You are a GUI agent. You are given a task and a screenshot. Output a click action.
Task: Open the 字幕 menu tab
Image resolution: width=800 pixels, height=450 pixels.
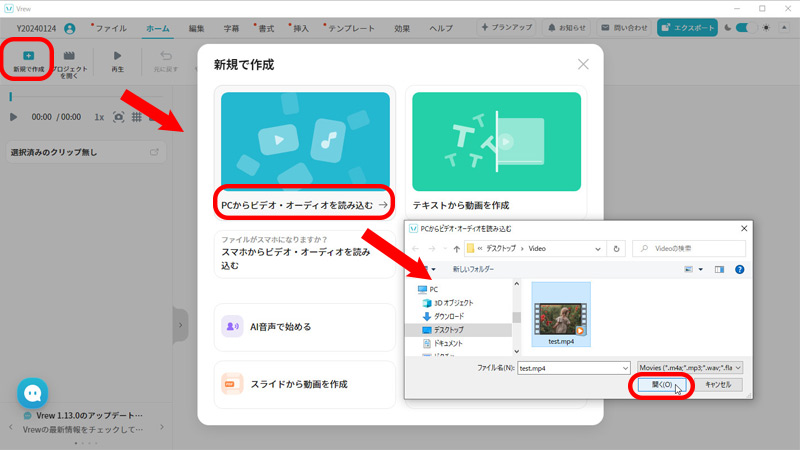(231, 29)
